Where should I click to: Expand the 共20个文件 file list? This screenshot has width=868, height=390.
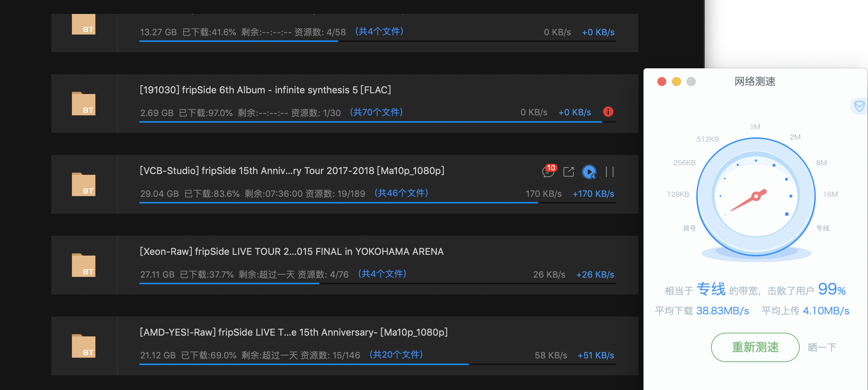coord(396,355)
